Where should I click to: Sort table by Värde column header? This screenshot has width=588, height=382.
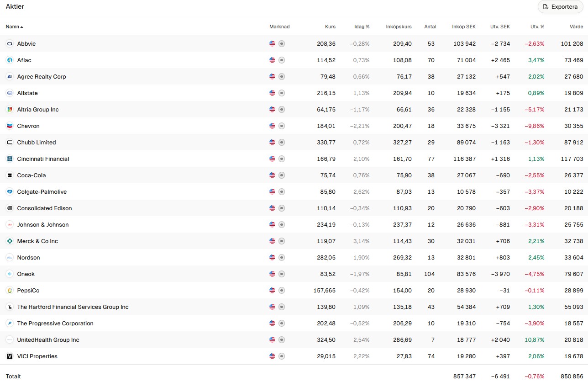click(x=576, y=27)
